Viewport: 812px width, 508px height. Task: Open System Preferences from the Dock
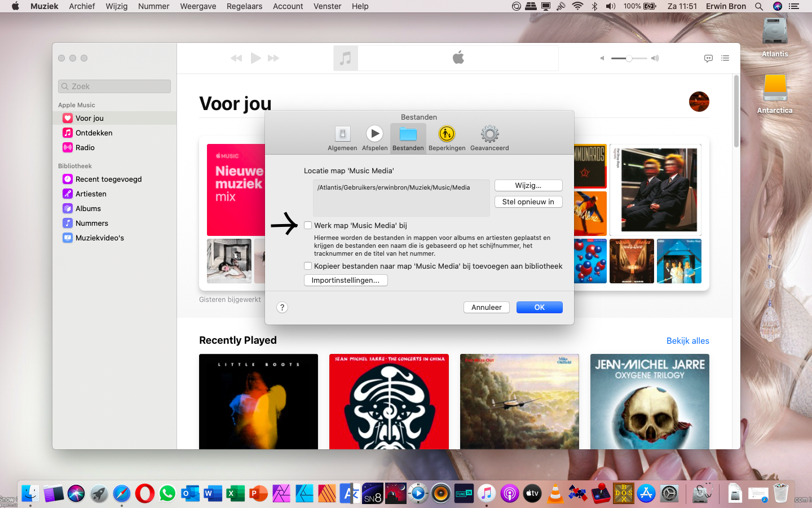(x=669, y=493)
